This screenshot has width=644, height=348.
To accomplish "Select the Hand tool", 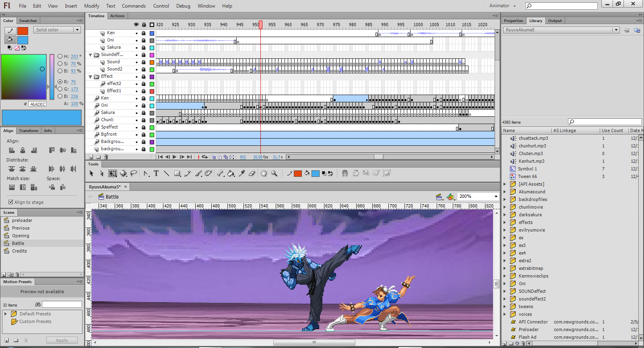I will [264, 173].
